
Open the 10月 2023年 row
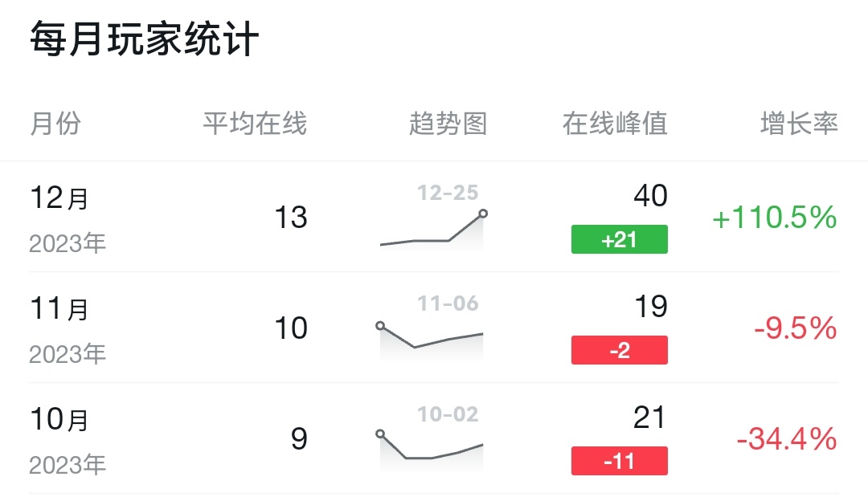point(434,438)
